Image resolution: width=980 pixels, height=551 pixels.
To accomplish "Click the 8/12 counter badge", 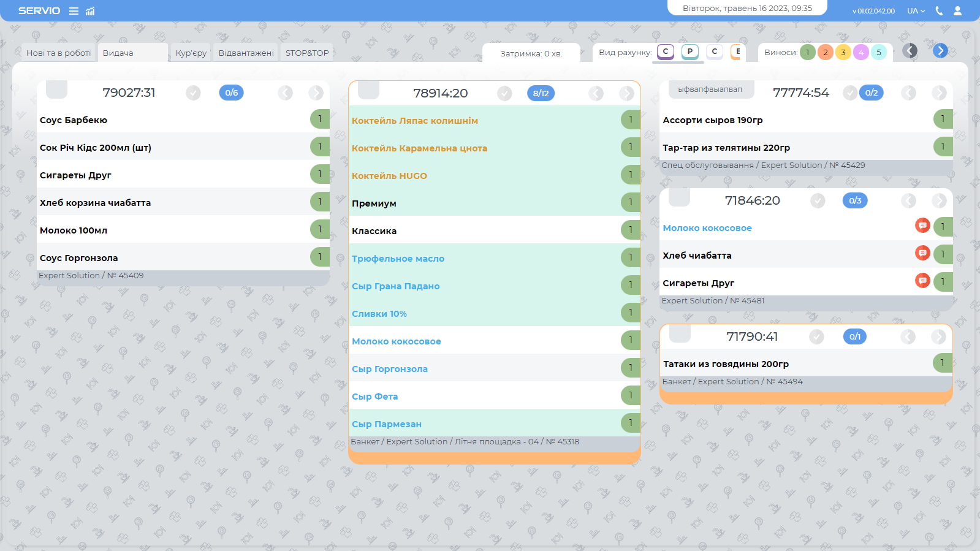I will (541, 94).
